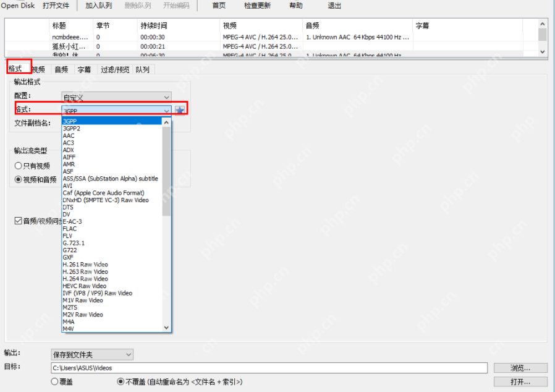The width and height of the screenshot is (555, 392).
Task: Select the 狐妖小红 file row
Action: tap(264, 46)
